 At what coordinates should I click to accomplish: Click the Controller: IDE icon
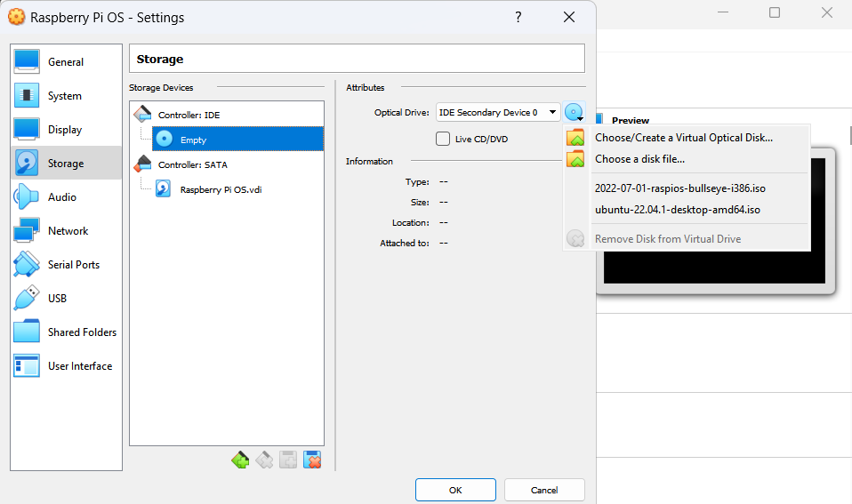click(x=142, y=114)
